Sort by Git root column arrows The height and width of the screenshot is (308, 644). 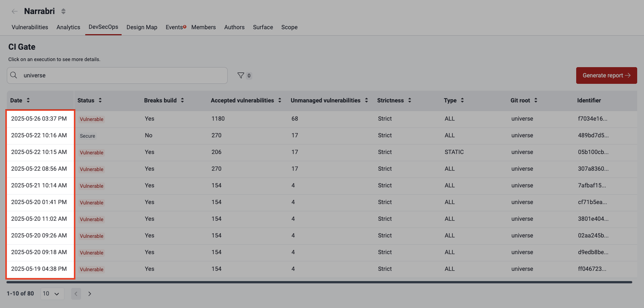[536, 100]
